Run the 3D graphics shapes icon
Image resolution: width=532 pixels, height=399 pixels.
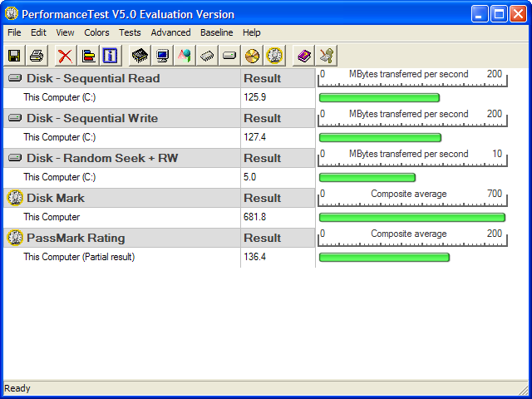pyautogui.click(x=185, y=56)
